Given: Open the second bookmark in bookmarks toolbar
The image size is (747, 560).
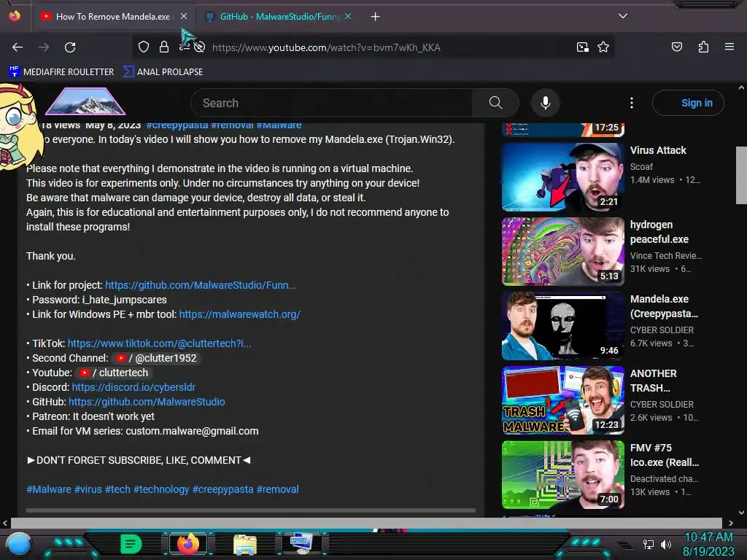Looking at the screenshot, I should click(163, 72).
